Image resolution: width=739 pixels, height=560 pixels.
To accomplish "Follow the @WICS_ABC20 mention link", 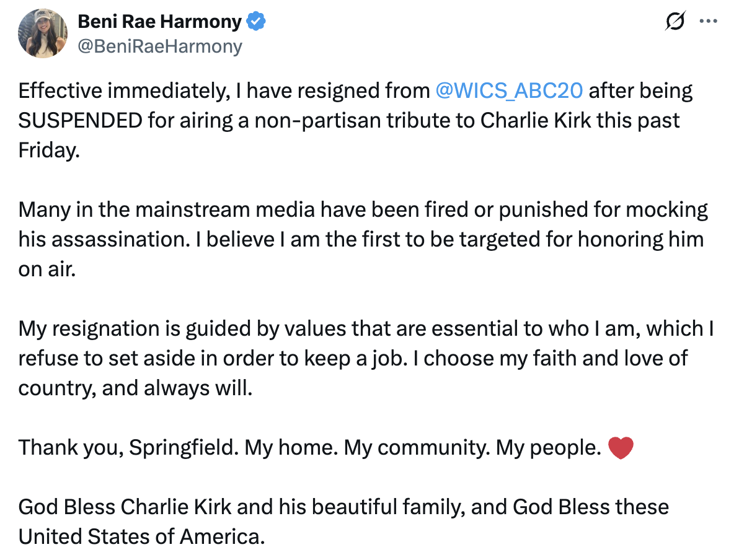I will click(509, 91).
